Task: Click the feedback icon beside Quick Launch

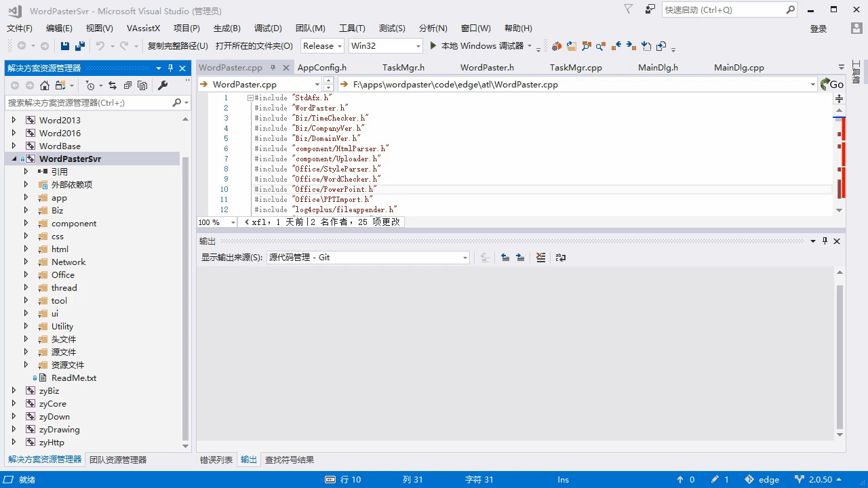Action: coord(650,9)
